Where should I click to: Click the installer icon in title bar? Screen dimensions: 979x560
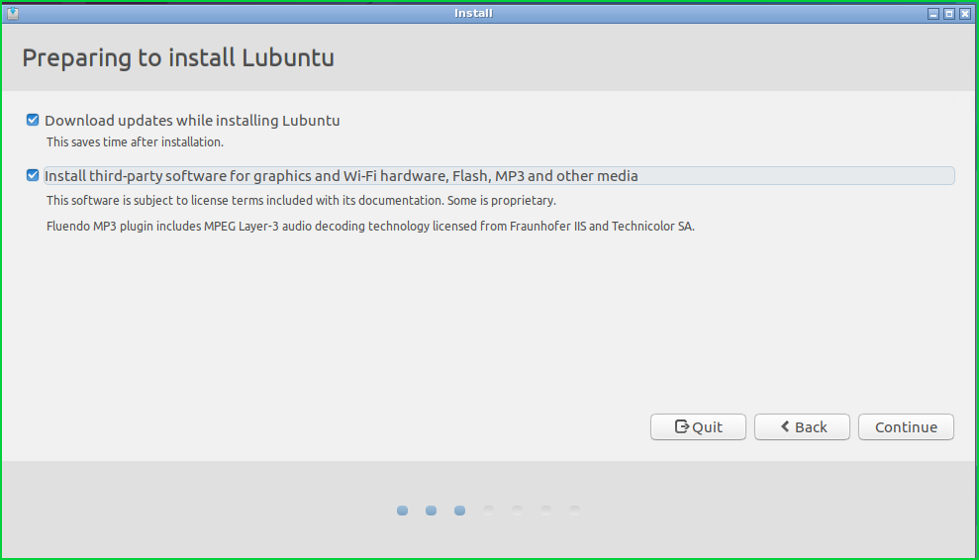[13, 13]
